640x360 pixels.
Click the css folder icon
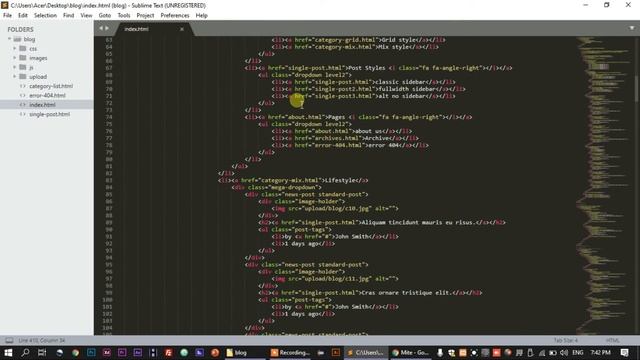pos(23,49)
